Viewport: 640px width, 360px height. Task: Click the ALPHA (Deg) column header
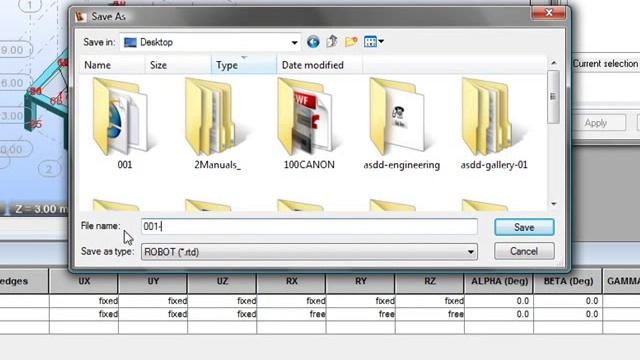[499, 281]
